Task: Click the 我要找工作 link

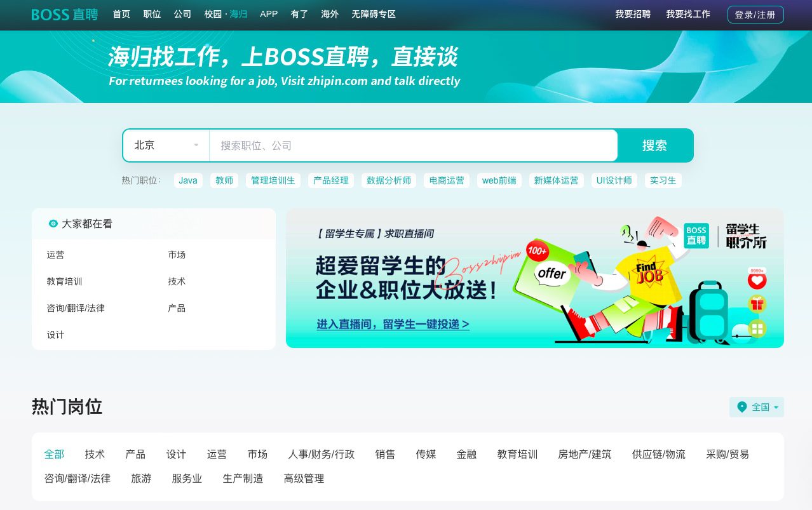Action: [688, 14]
